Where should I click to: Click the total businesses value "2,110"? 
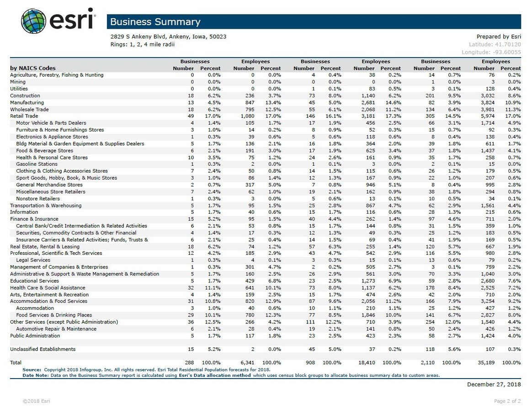[x=427, y=363]
